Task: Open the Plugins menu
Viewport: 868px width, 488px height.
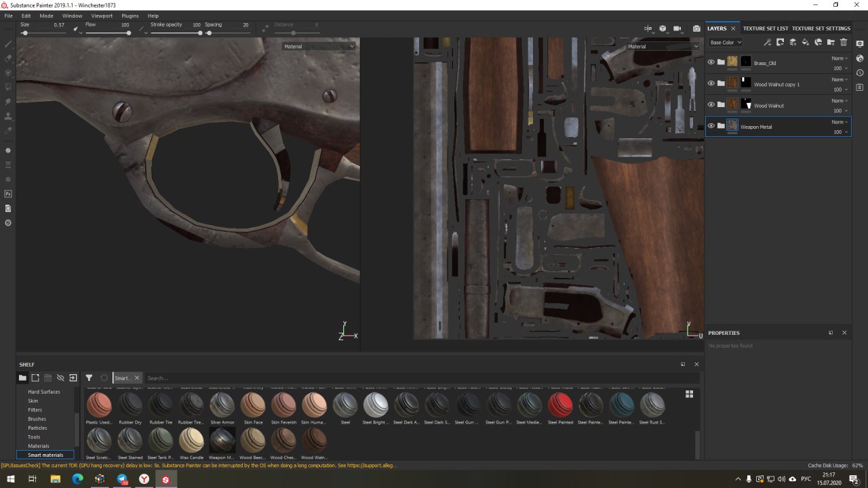Action: click(130, 16)
